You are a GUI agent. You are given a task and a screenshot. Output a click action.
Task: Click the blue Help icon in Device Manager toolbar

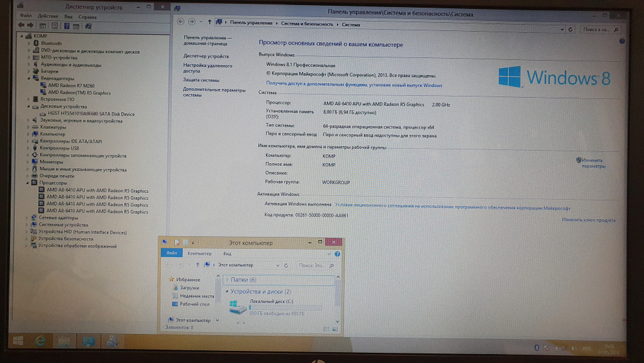coord(66,26)
